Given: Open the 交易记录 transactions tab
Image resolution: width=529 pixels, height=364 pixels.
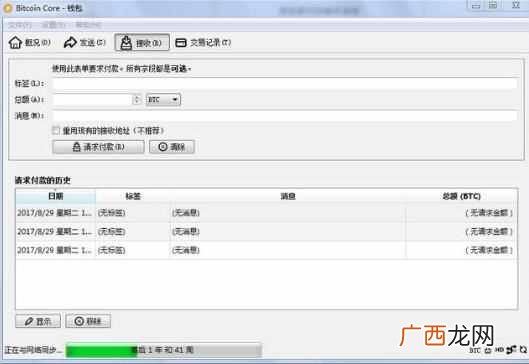Looking at the screenshot, I should click(203, 43).
